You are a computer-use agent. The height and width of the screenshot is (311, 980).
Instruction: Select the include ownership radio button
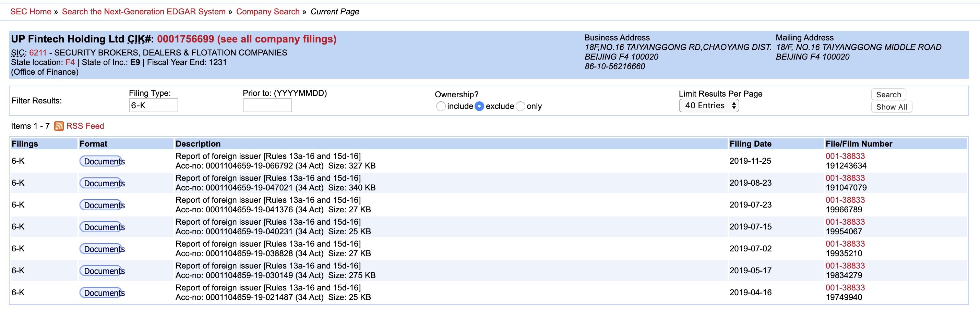coord(441,107)
